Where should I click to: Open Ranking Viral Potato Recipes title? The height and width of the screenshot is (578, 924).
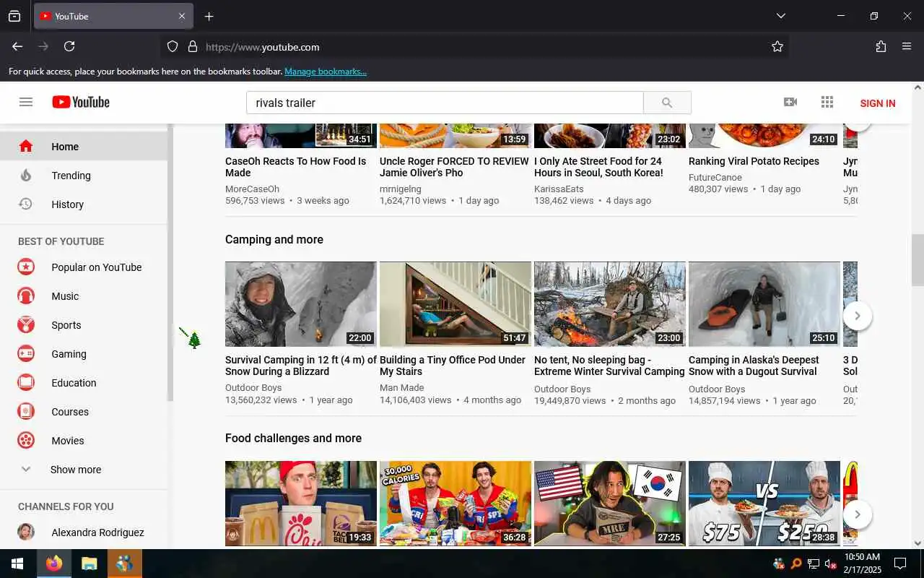tap(754, 161)
